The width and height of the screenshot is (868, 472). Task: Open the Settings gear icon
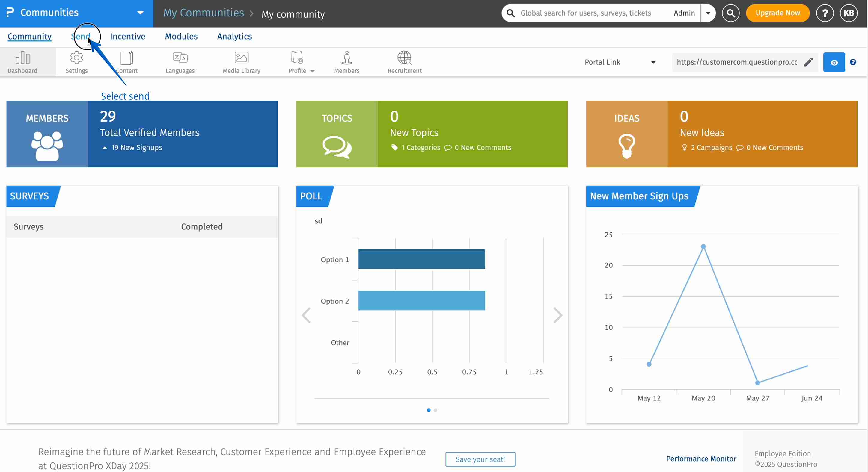coord(76,58)
